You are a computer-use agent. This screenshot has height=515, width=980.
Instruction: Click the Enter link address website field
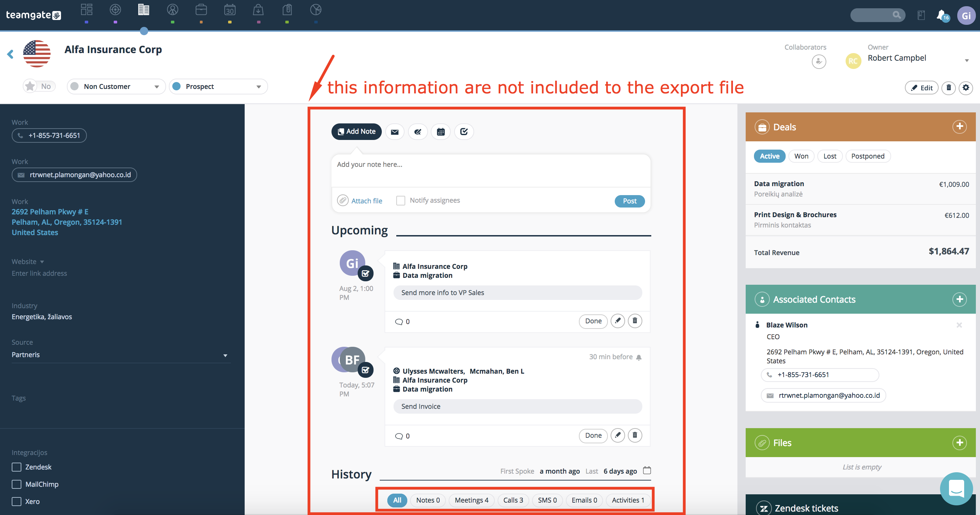39,273
